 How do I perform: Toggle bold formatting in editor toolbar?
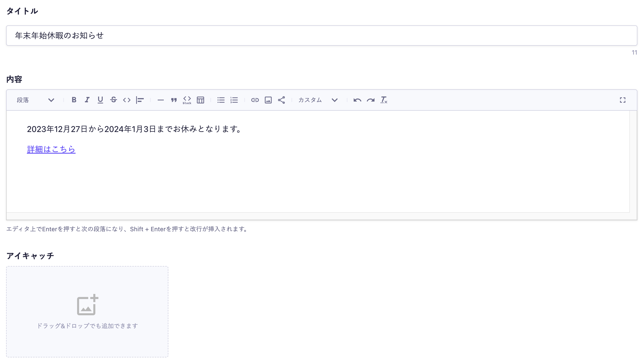pos(74,100)
